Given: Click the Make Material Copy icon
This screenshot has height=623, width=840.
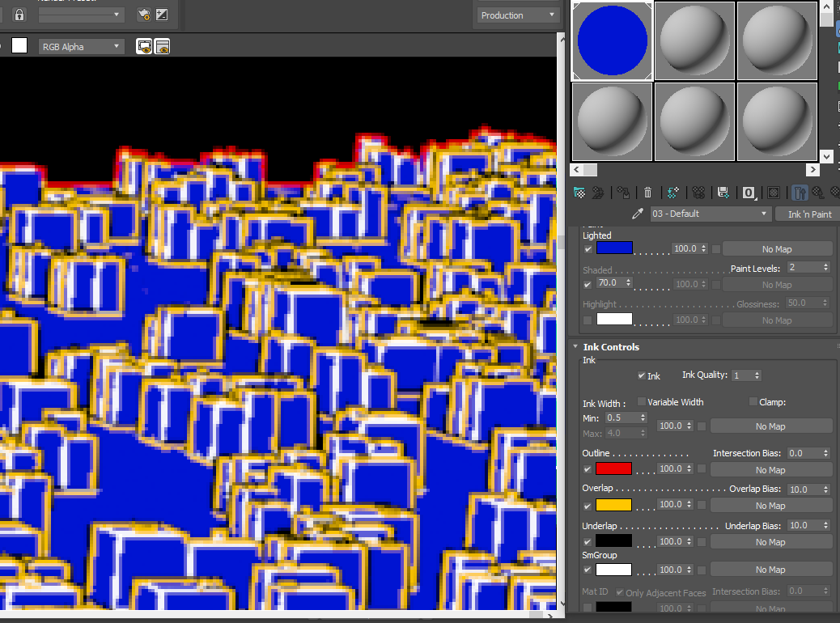Looking at the screenshot, I should pos(672,193).
